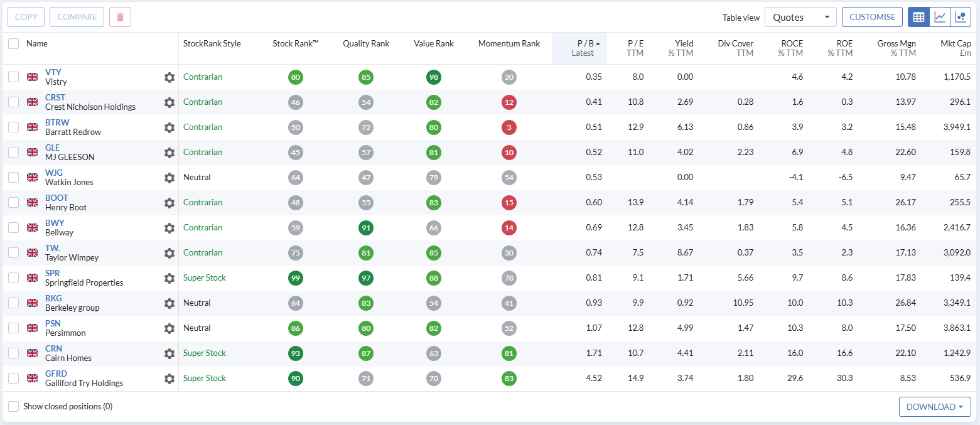
Task: Tick the checkbox for CRST row
Action: pos(13,102)
